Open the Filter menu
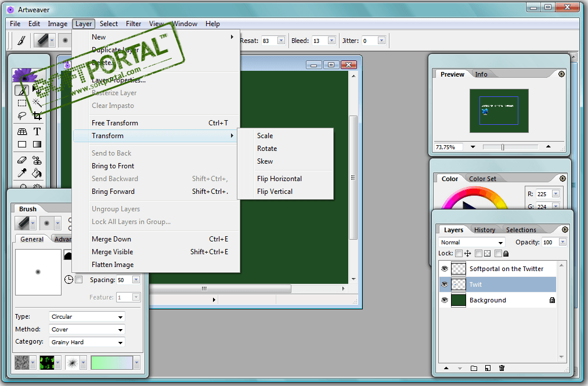This screenshot has height=386, width=588. [x=133, y=24]
